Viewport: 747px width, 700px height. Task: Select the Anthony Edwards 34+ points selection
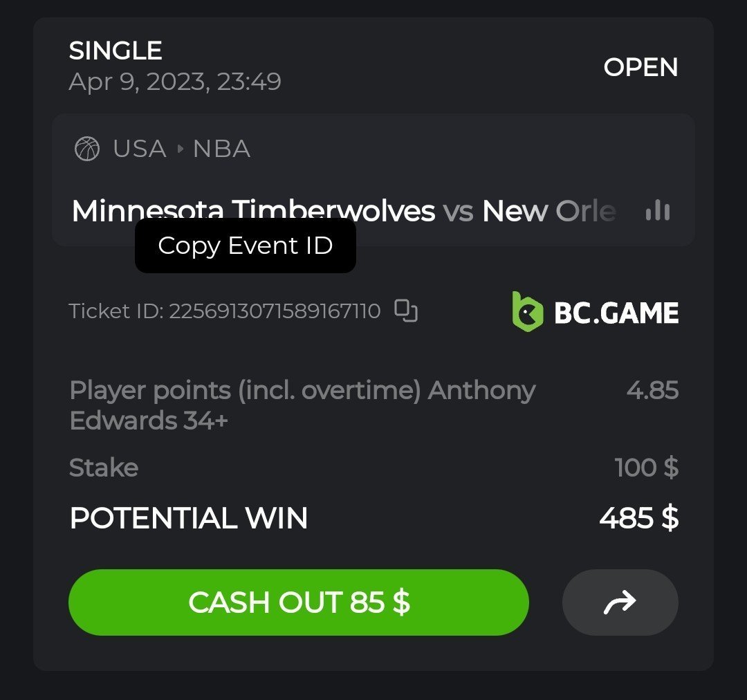point(302,405)
